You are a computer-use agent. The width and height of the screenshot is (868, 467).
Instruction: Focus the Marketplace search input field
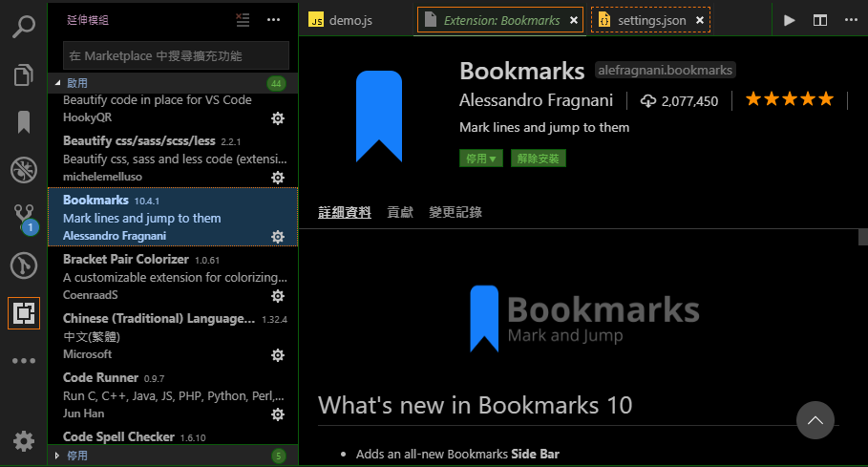[x=176, y=56]
